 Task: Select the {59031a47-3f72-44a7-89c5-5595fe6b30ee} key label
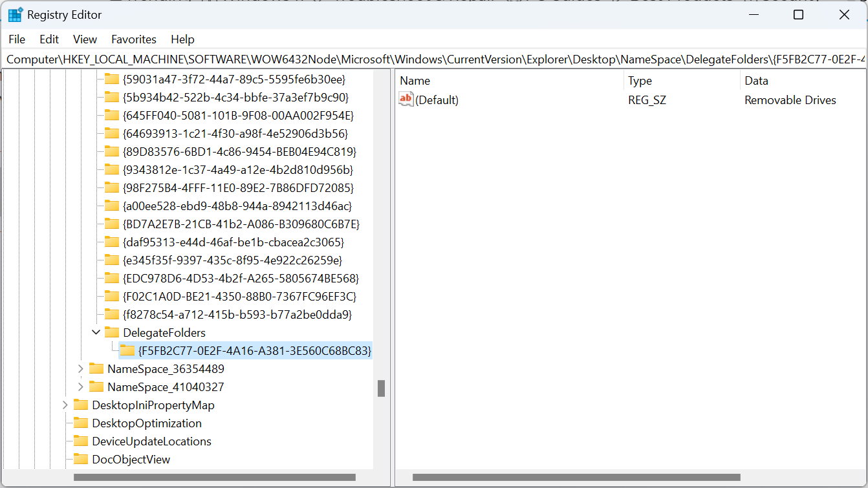point(234,80)
